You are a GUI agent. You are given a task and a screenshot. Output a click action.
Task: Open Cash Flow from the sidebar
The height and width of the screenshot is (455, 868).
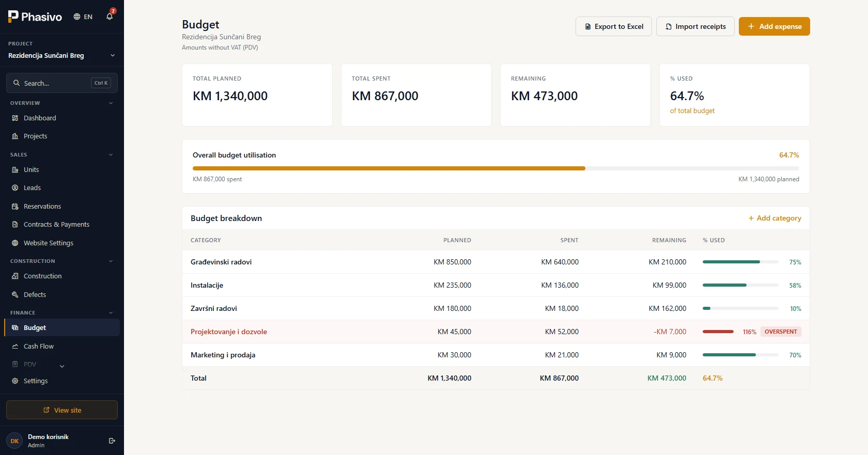[x=62, y=347]
